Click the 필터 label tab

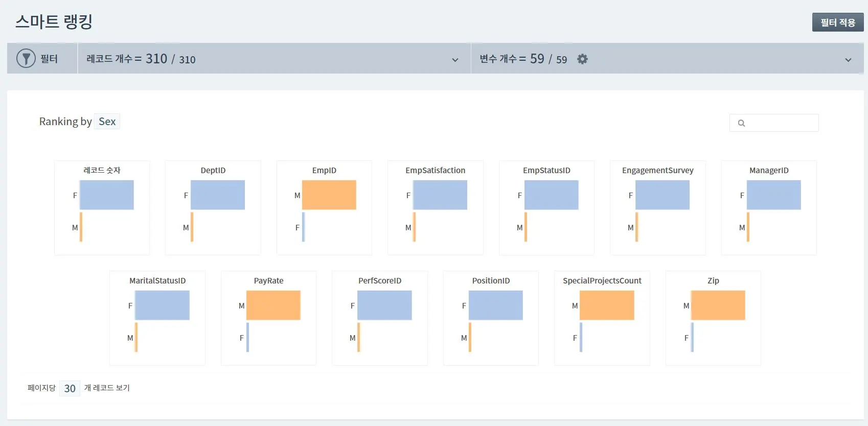49,59
